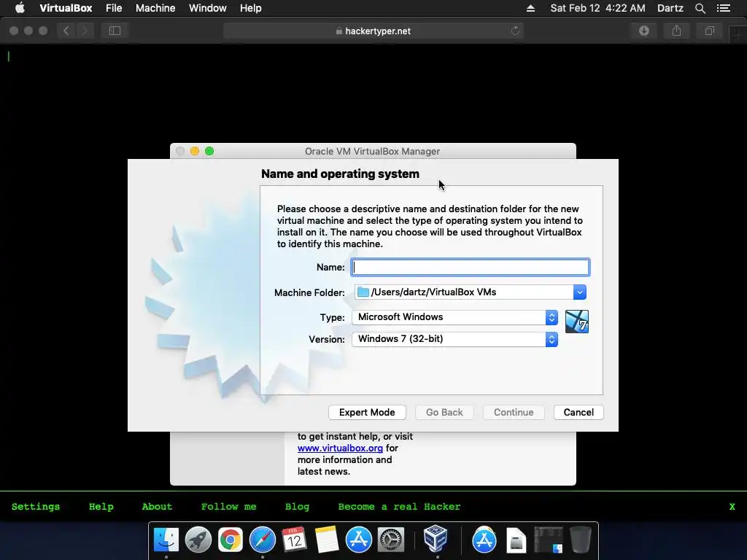This screenshot has height=560, width=747.
Task: Open Safari from the dock
Action: pos(263,540)
